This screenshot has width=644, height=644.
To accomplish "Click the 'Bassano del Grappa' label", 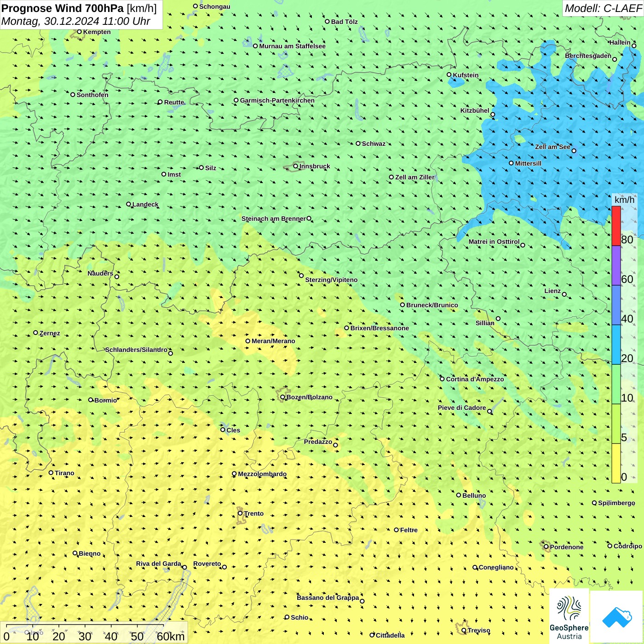I will click(x=328, y=598).
